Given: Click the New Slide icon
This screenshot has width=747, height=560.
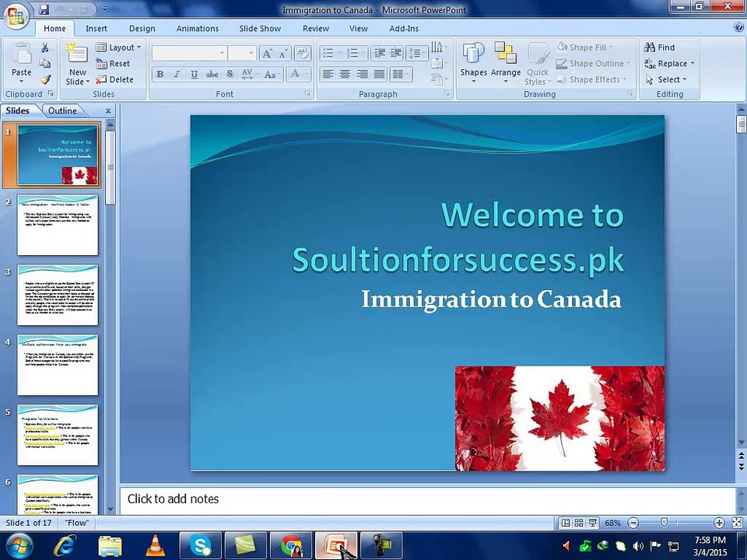Looking at the screenshot, I should coord(77,54).
